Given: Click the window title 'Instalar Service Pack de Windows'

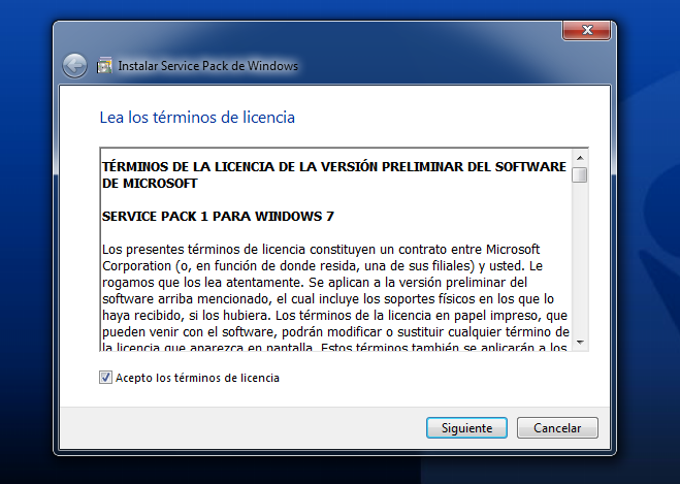Looking at the screenshot, I should (x=208, y=66).
